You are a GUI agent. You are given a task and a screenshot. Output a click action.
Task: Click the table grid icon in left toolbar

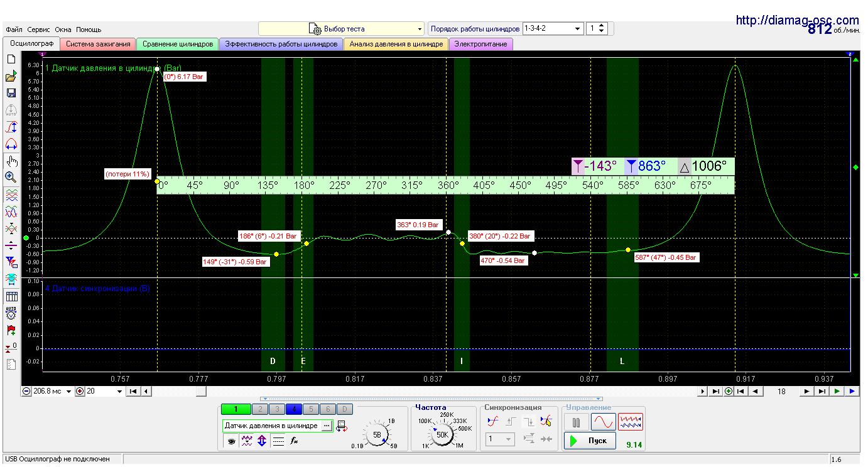click(x=11, y=296)
